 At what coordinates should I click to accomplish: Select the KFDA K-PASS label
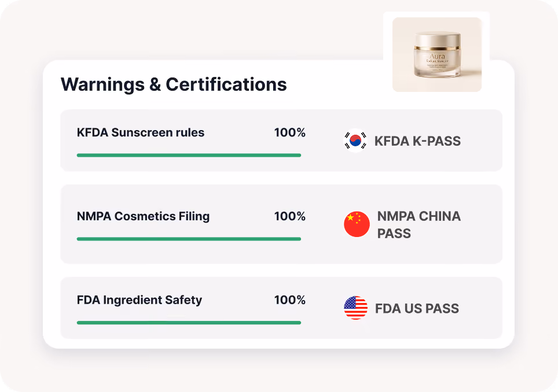tap(417, 141)
